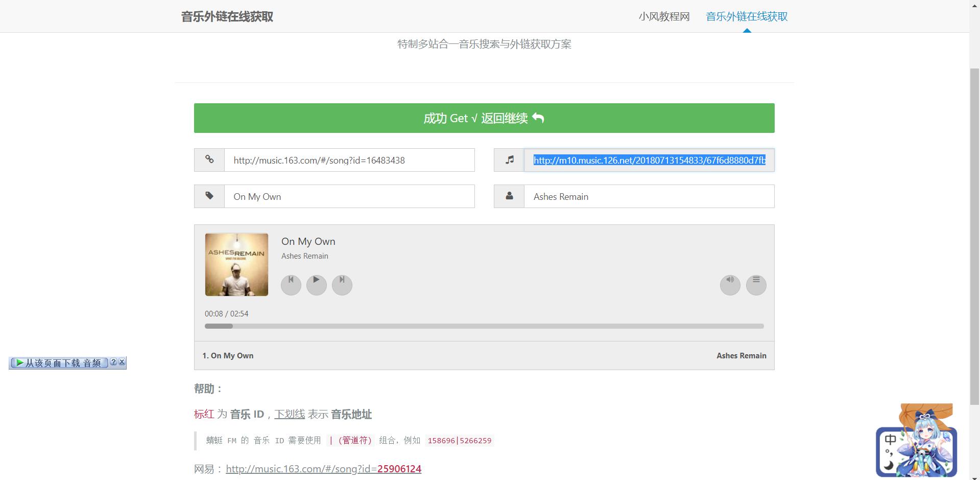
Task: Click the 从该页面下载音频 link
Action: (61, 363)
